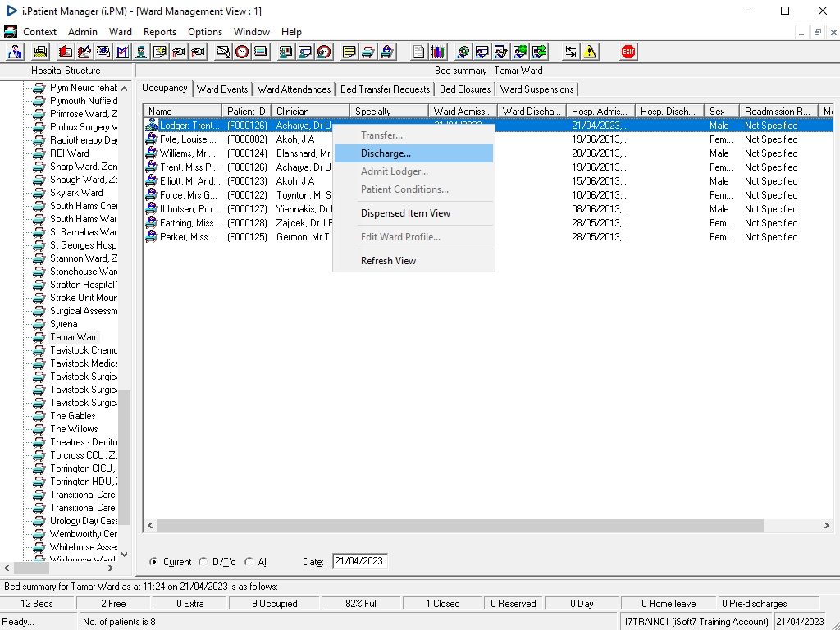Select the All radio button
The width and height of the screenshot is (840, 630).
tap(249, 561)
